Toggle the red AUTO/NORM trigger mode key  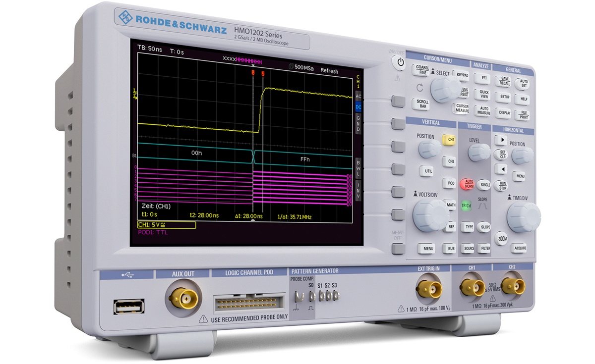[467, 184]
